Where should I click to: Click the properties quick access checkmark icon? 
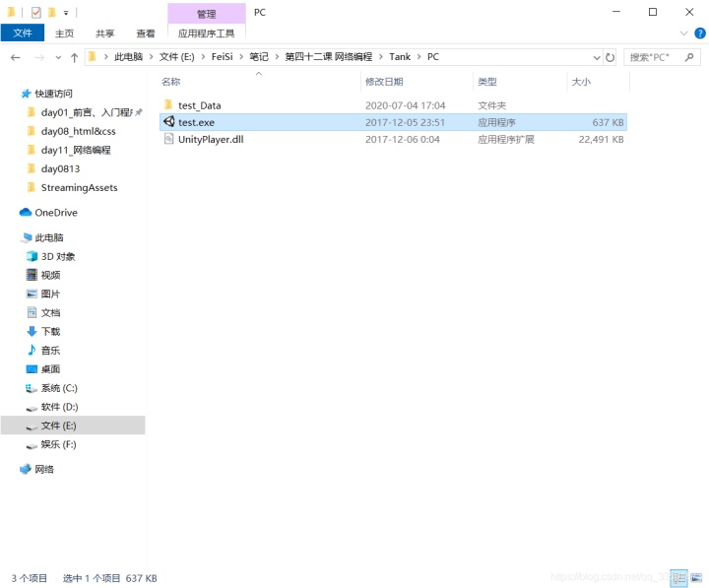[x=36, y=13]
